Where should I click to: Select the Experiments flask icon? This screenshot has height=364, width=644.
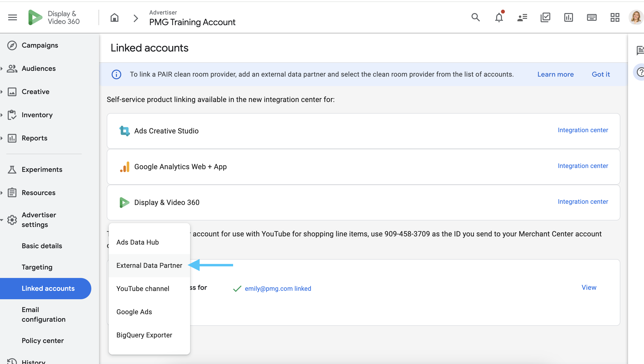(12, 169)
